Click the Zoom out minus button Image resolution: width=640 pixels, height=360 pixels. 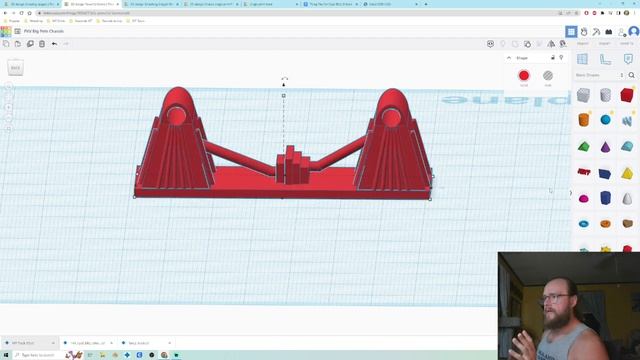coord(9,118)
